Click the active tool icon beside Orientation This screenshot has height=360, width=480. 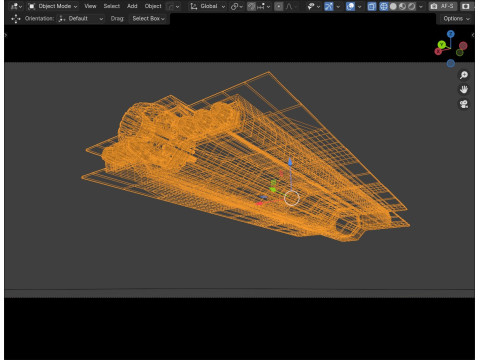coord(16,19)
